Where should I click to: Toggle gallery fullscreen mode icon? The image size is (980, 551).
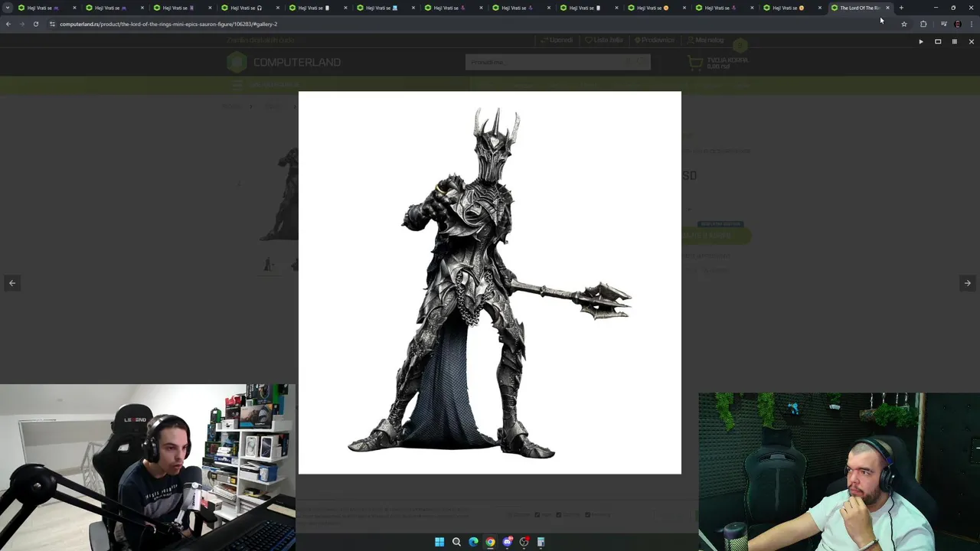(x=938, y=41)
